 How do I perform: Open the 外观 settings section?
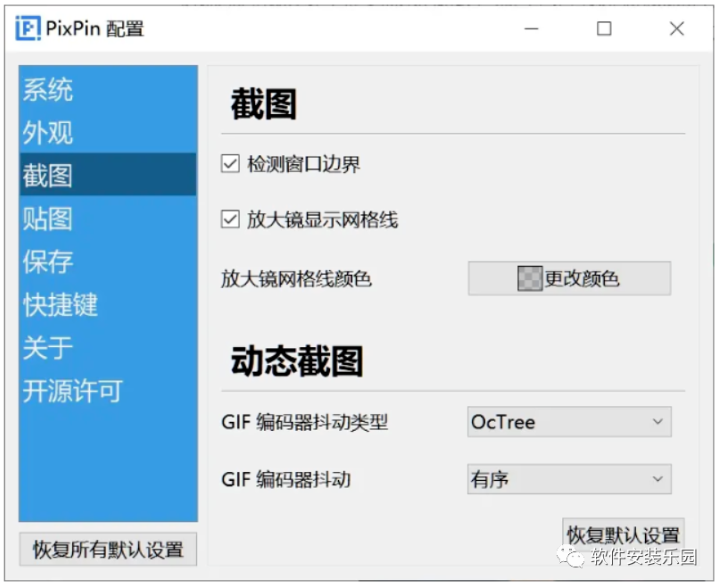click(108, 132)
